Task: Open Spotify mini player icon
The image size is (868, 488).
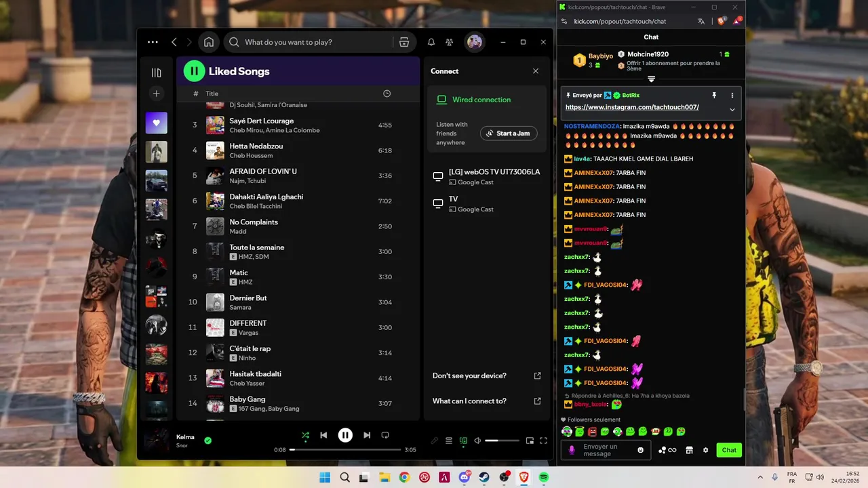Action: point(530,441)
